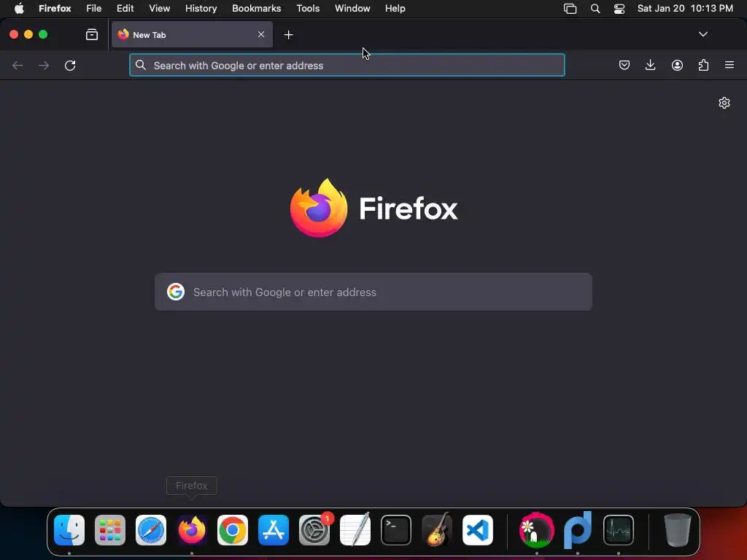
Task: Click the Google logo in search box
Action: [x=176, y=292]
